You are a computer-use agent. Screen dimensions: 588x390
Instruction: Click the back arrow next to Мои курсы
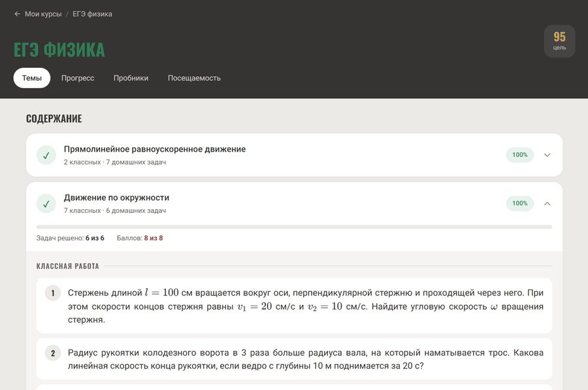[x=17, y=14]
